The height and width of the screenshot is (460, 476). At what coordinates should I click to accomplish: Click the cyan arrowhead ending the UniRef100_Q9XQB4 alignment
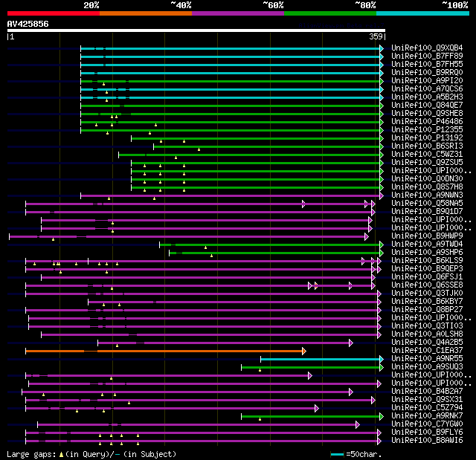[x=382, y=48]
